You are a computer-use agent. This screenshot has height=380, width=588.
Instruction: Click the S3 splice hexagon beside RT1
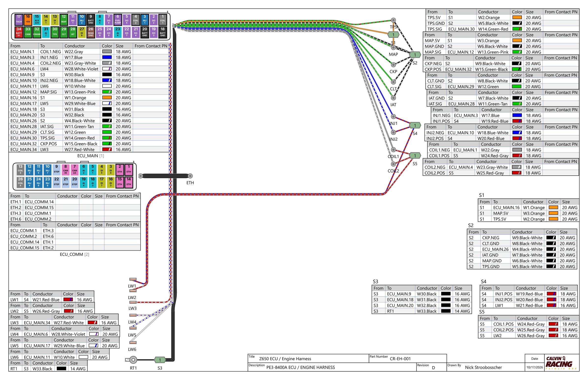pos(160,360)
